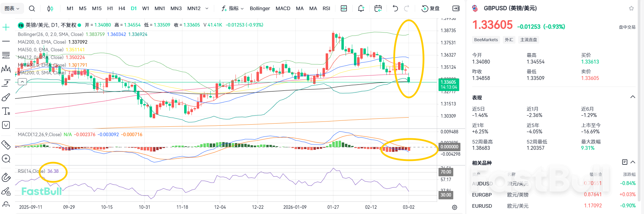Click the add price alert bell icon

[x=361, y=8]
